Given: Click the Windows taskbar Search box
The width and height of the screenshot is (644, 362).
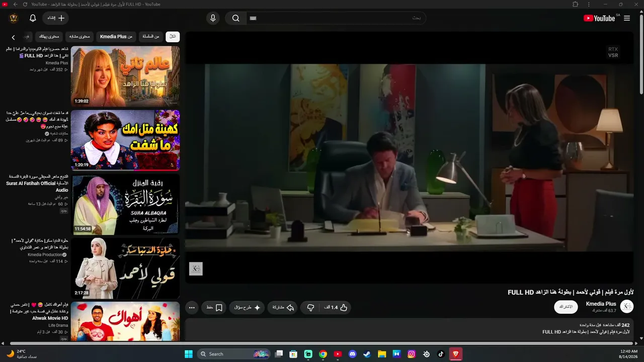Looking at the screenshot, I should [234, 354].
